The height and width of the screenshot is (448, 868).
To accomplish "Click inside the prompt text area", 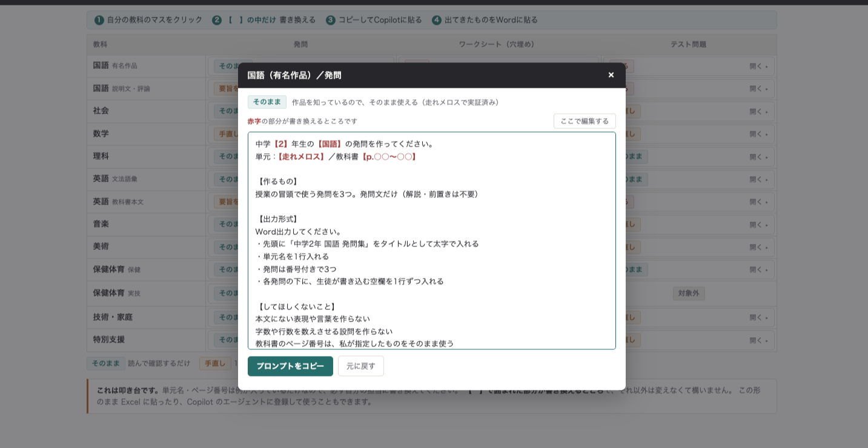I will pos(432,240).
